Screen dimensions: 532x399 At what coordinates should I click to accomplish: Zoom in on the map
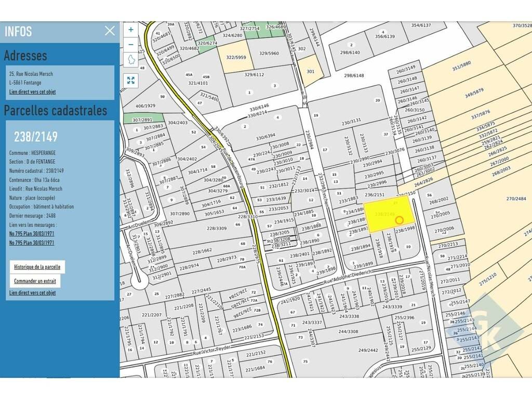(x=131, y=30)
